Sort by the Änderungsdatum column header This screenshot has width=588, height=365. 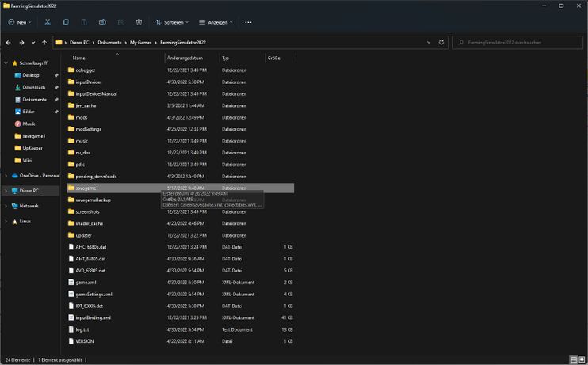tap(185, 58)
